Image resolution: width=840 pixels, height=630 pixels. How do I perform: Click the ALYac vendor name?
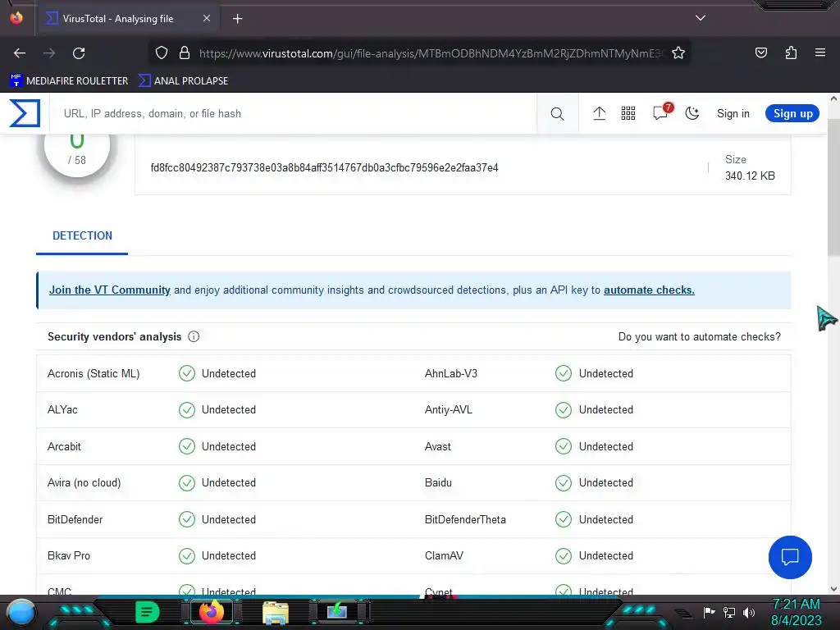(62, 410)
